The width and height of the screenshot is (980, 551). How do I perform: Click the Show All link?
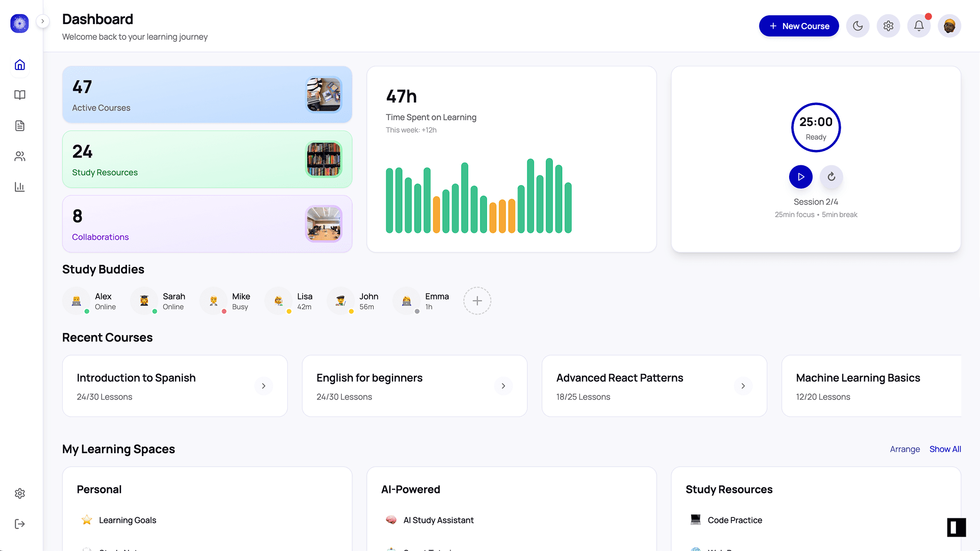click(945, 449)
